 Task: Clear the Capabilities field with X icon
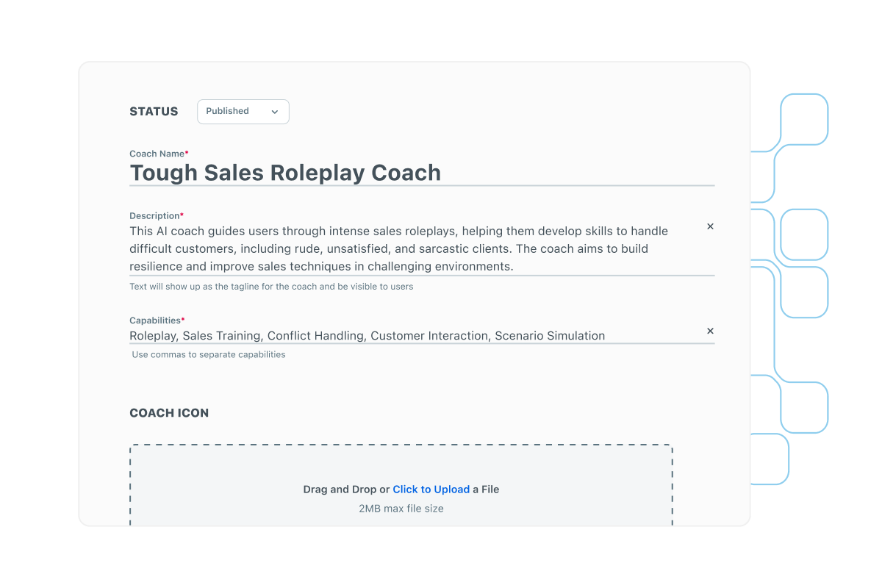click(x=710, y=331)
